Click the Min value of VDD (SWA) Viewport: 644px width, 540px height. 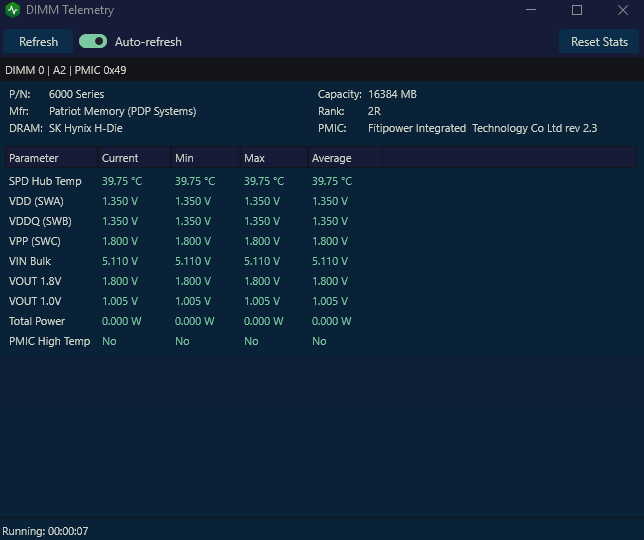[193, 201]
